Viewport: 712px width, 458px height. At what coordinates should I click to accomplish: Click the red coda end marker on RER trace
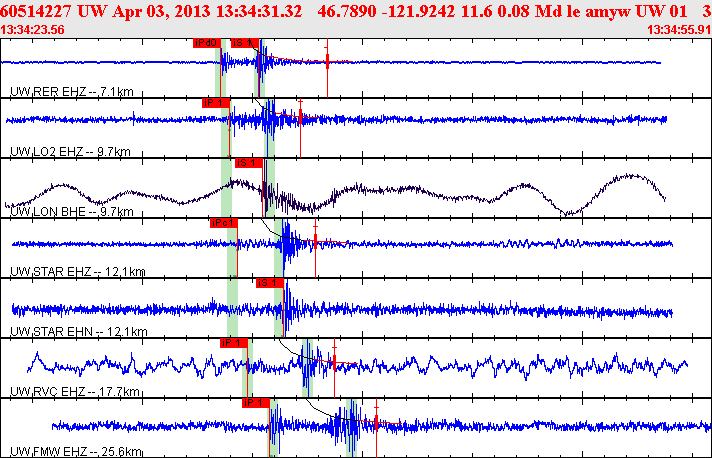[327, 61]
